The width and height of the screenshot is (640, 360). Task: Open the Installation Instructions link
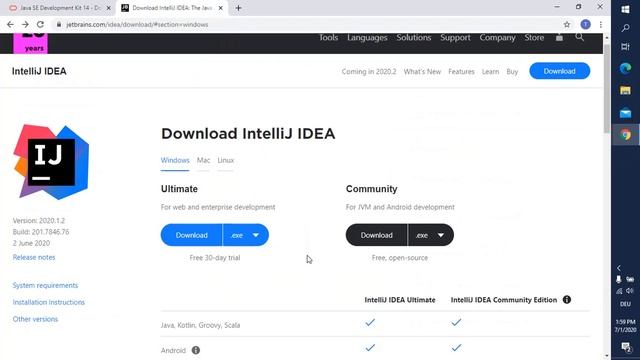coord(49,302)
